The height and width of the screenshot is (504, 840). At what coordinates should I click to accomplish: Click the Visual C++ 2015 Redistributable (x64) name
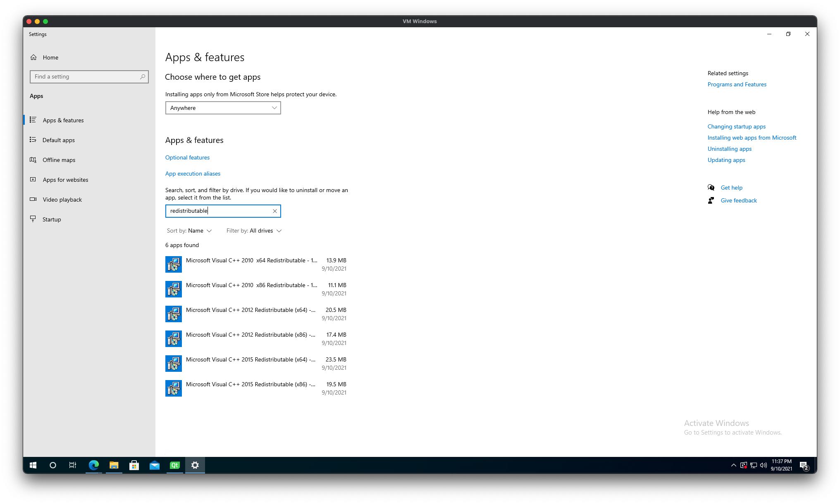tap(251, 359)
